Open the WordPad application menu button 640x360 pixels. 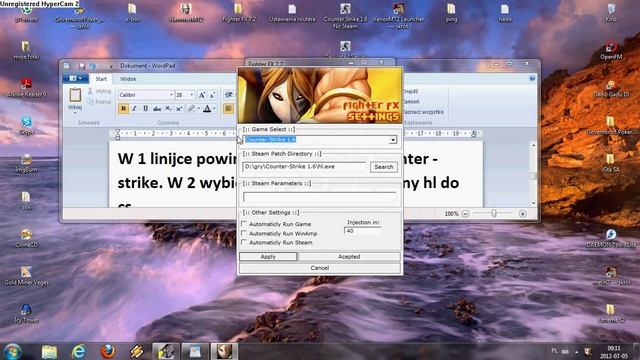[76, 78]
